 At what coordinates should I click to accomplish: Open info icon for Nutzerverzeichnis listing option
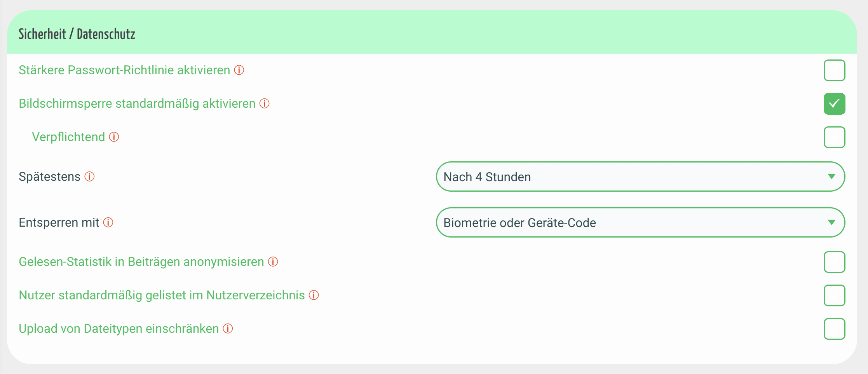pos(314,295)
